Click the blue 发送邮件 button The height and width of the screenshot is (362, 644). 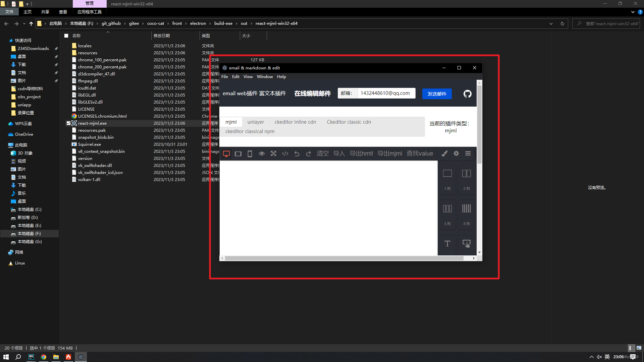437,94
